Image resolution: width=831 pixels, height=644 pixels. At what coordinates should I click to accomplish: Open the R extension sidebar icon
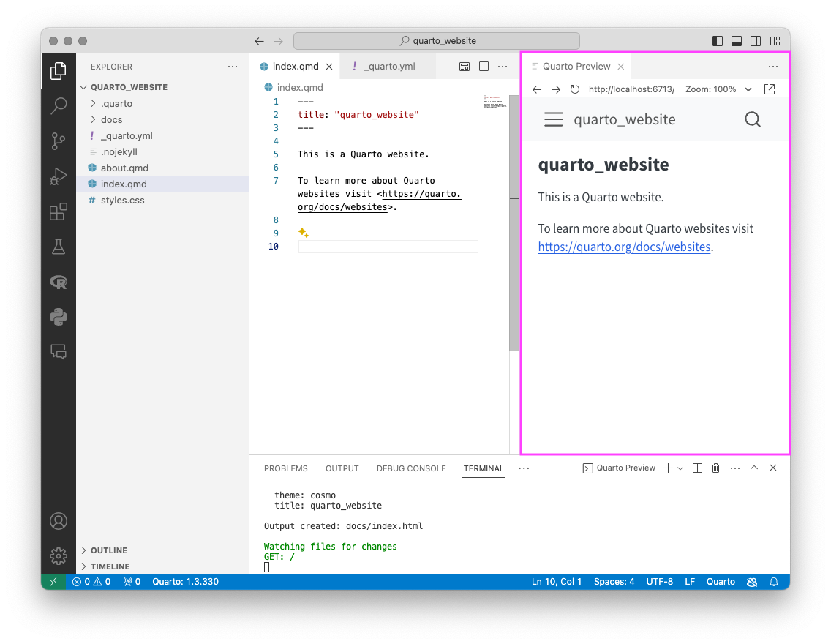pyautogui.click(x=59, y=282)
